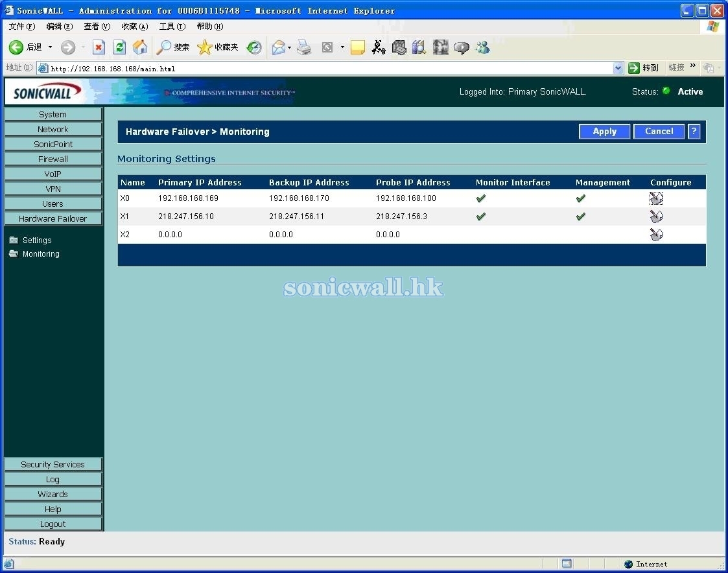Click the yellow note toolbar icon

pos(357,47)
